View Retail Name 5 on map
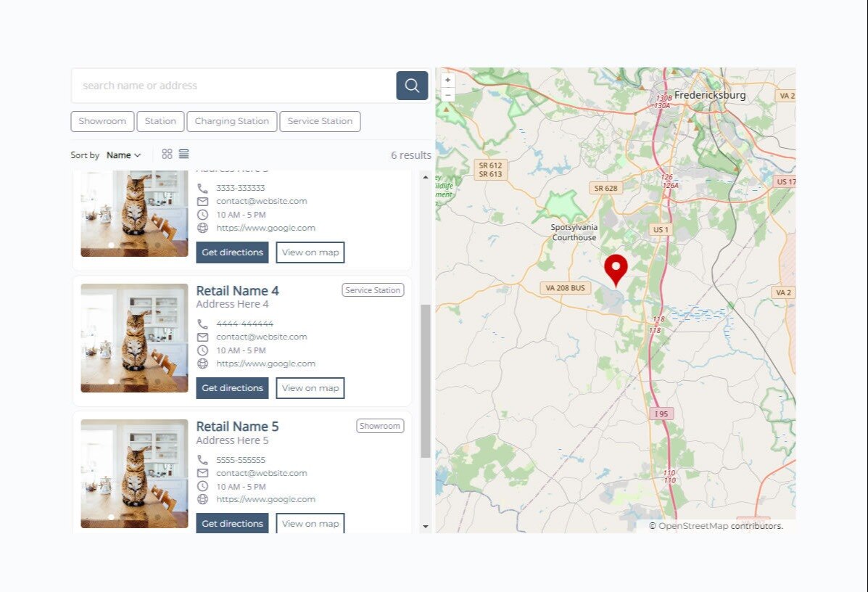868x592 pixels. [310, 523]
